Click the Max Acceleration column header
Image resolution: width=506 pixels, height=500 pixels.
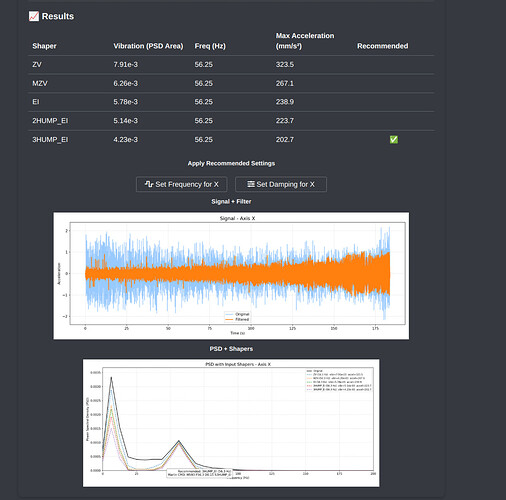[x=305, y=41]
